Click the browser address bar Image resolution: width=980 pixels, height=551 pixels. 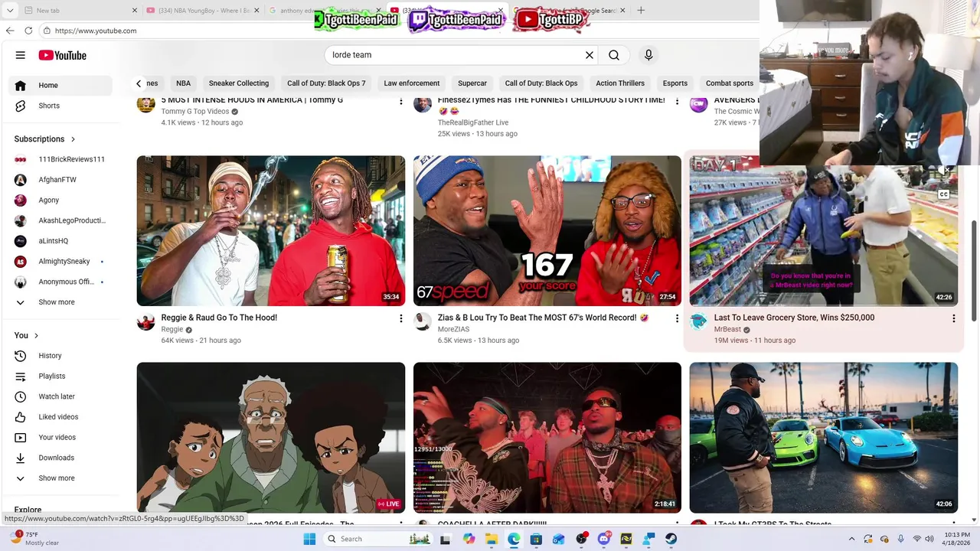[398, 31]
